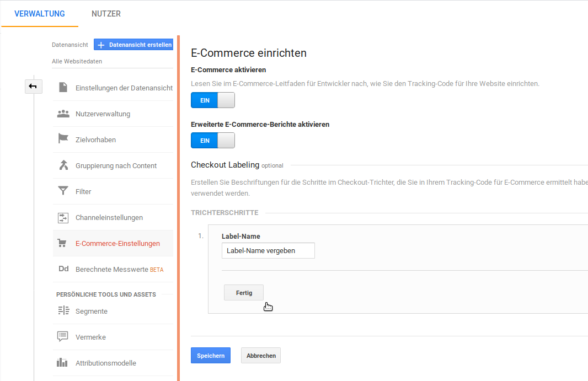This screenshot has height=381, width=588.
Task: Click the Attributionsmodelle bar chart icon
Action: coord(63,363)
